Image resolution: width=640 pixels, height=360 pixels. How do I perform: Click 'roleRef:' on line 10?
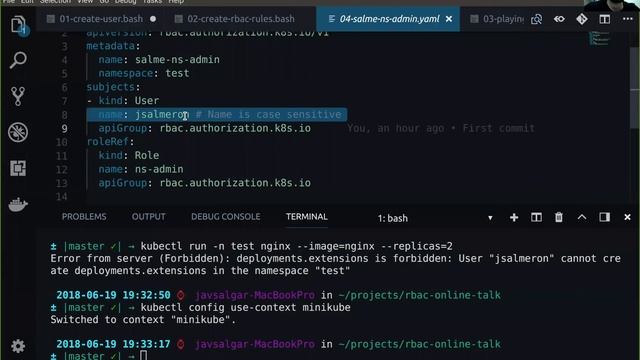point(110,142)
